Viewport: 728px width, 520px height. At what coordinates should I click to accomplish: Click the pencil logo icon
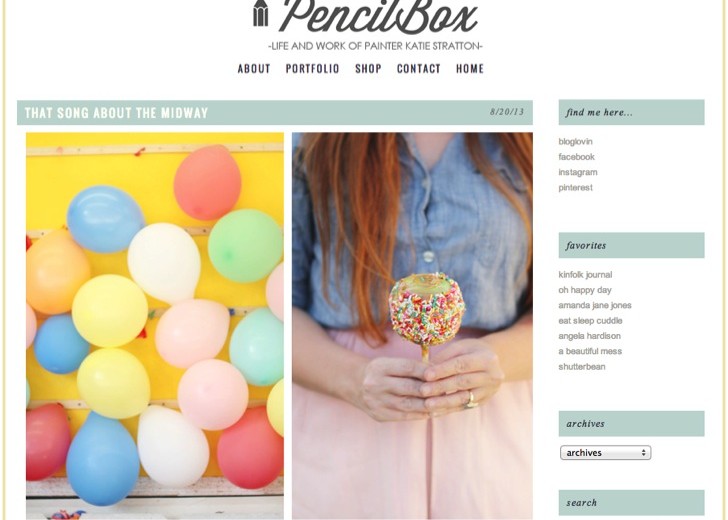[x=260, y=13]
